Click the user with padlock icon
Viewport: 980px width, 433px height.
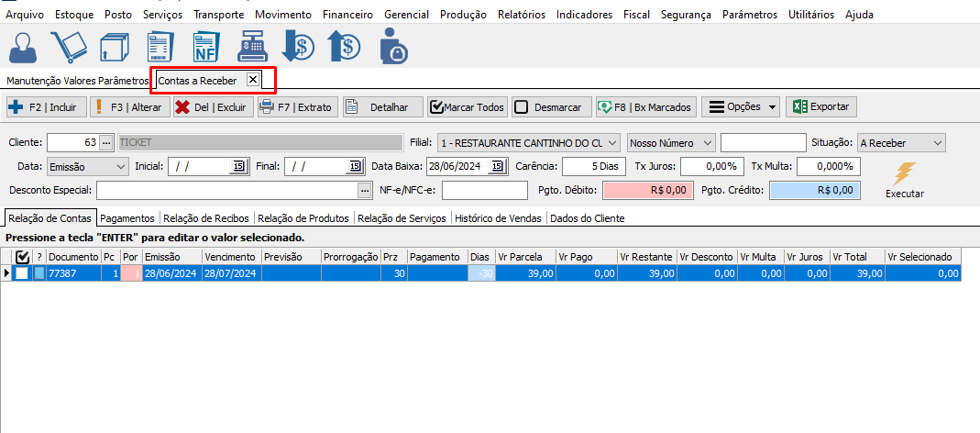(393, 46)
